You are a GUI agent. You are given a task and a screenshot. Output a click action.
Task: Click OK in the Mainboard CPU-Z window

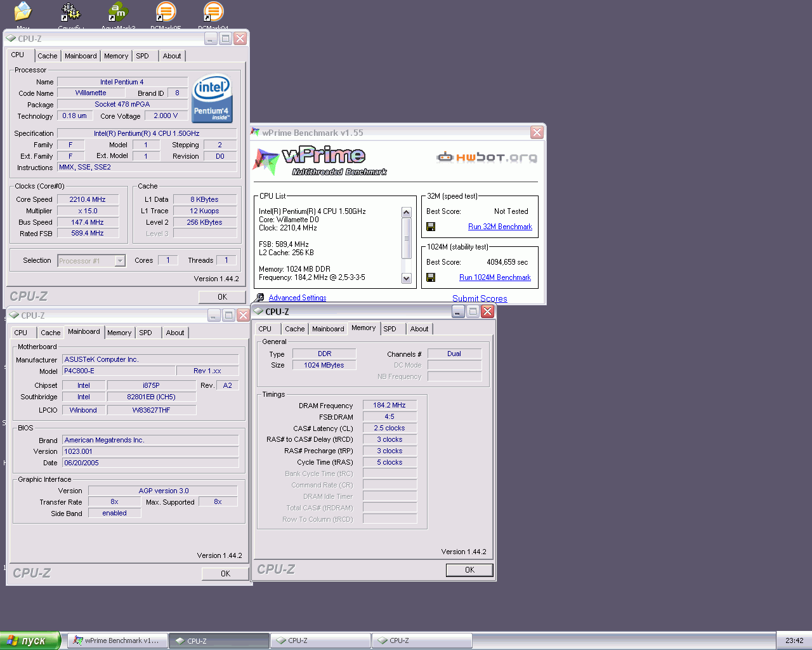click(225, 574)
